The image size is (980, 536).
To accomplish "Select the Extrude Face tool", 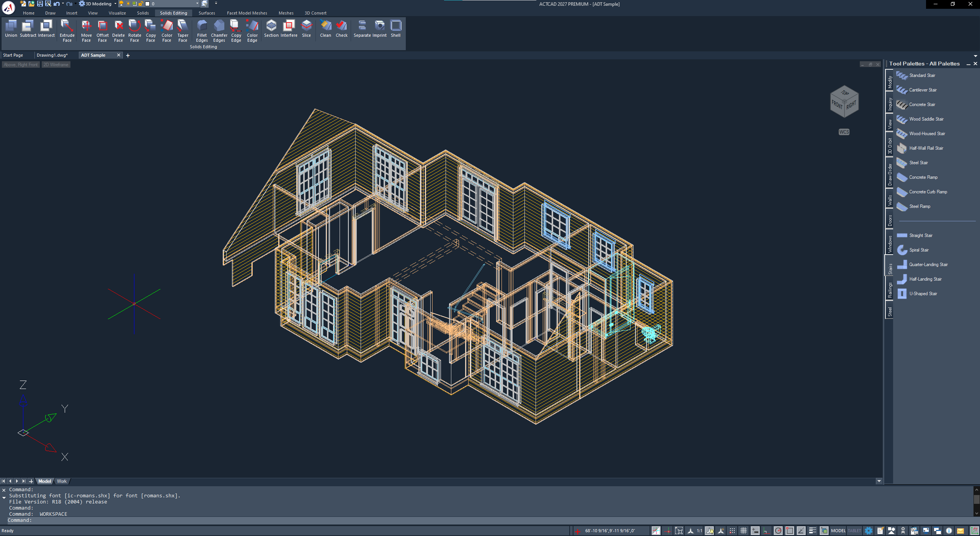I will click(67, 31).
